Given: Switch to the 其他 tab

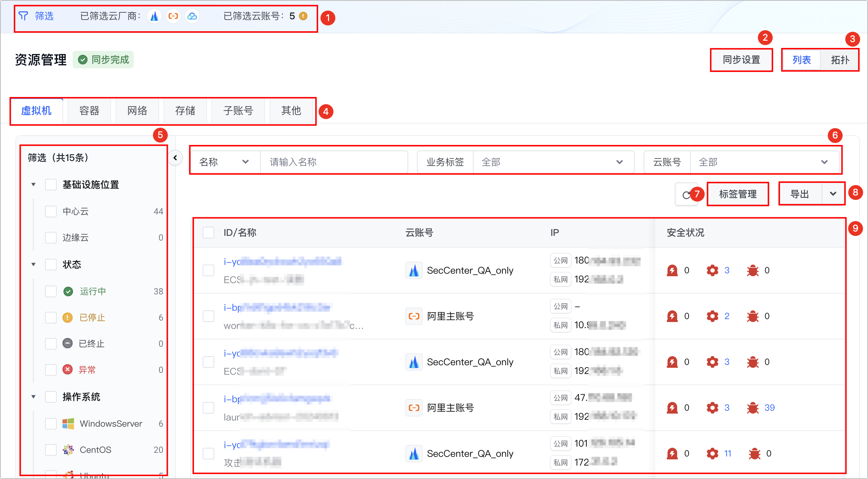Looking at the screenshot, I should coord(291,111).
